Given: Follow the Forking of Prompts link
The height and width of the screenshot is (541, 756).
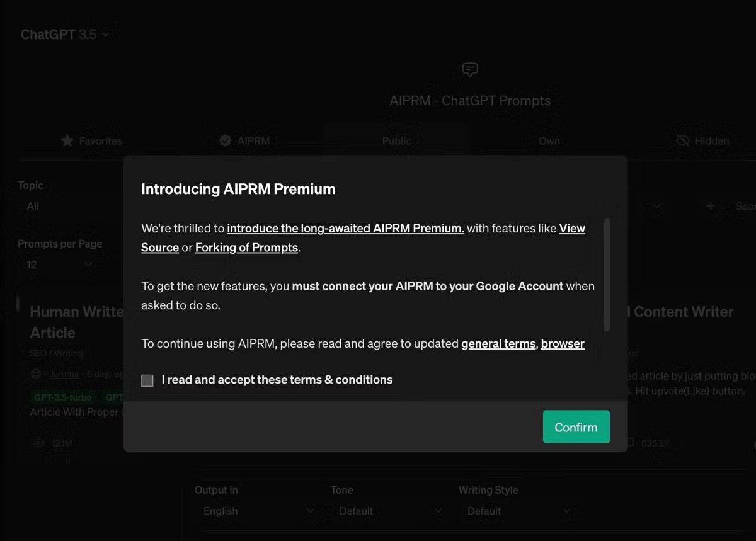Looking at the screenshot, I should [x=246, y=248].
